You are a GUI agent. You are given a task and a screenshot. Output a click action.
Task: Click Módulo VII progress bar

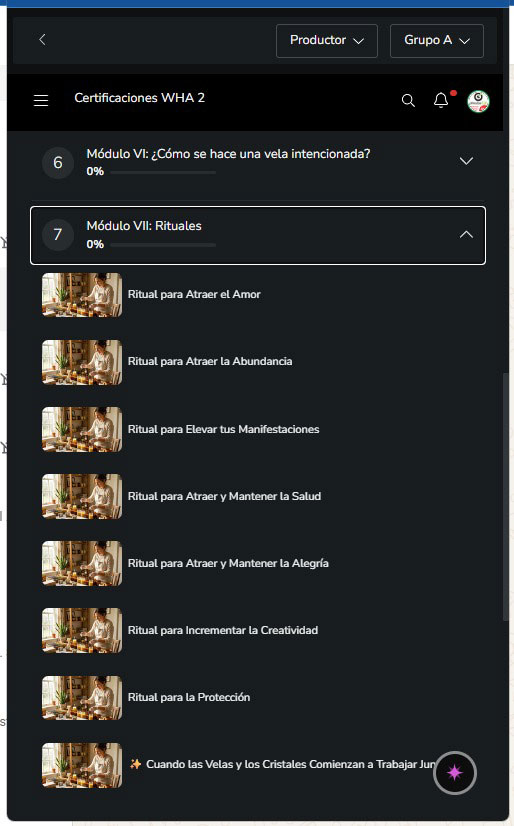pyautogui.click(x=163, y=244)
